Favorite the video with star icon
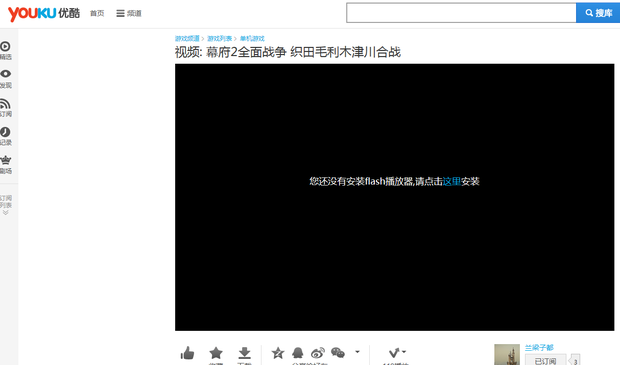This screenshot has height=365, width=620. (216, 353)
